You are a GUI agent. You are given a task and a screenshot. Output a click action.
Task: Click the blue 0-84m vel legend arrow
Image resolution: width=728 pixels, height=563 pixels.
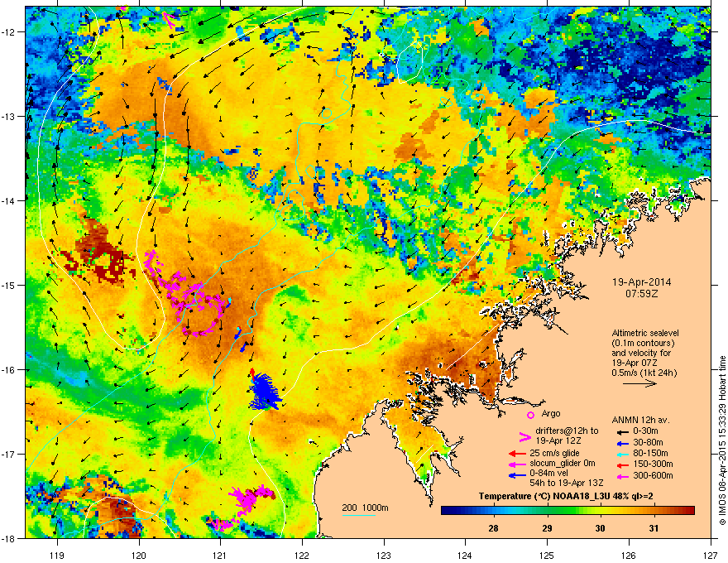click(x=517, y=475)
